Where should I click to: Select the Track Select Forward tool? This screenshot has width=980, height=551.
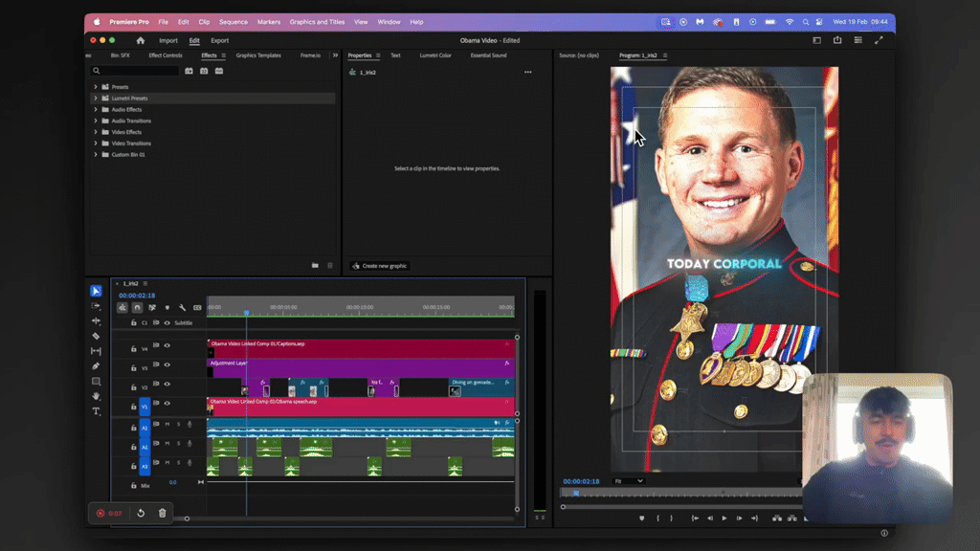(x=96, y=306)
